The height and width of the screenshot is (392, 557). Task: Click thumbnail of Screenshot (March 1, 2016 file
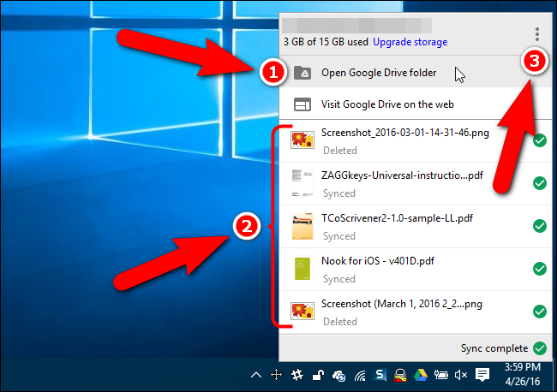[302, 311]
